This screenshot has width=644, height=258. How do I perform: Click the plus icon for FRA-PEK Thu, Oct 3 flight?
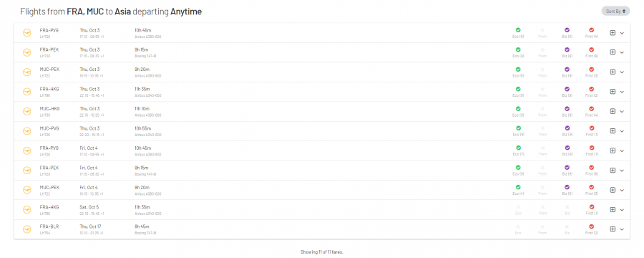(613, 52)
